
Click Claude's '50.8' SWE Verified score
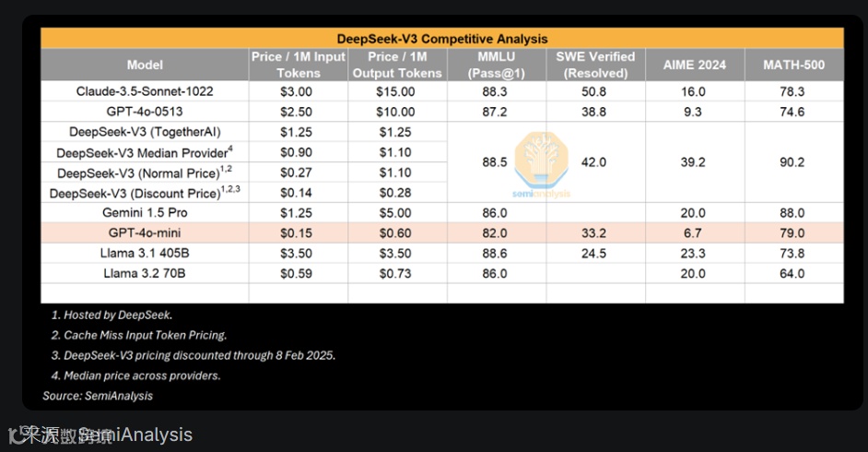point(593,91)
